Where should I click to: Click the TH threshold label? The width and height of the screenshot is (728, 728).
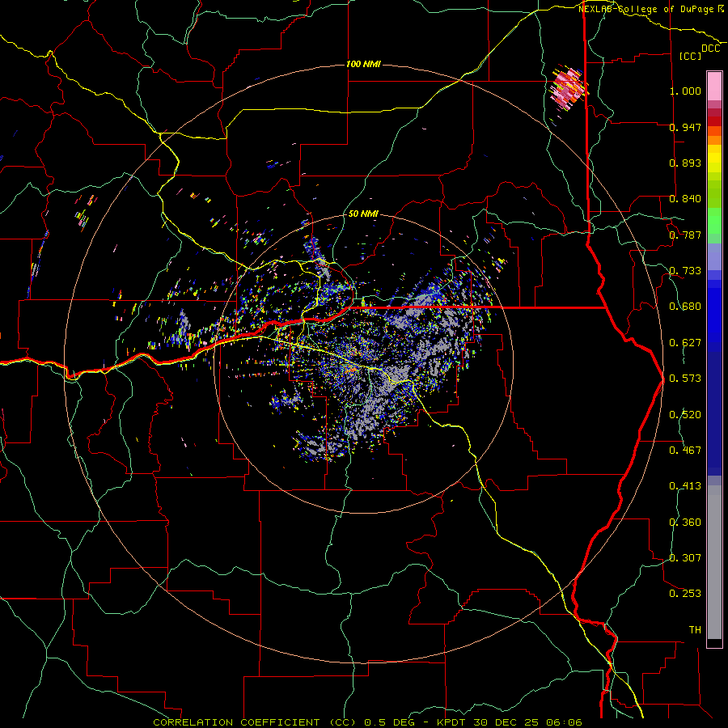(695, 630)
